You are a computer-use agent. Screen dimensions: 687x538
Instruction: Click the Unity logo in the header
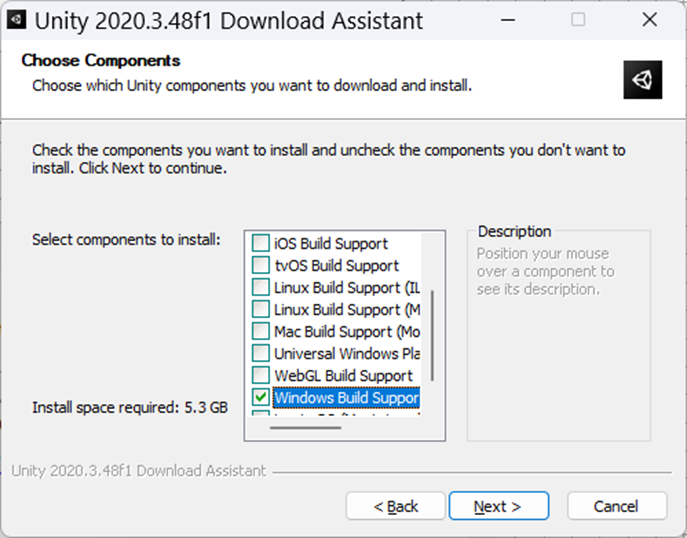tap(642, 80)
